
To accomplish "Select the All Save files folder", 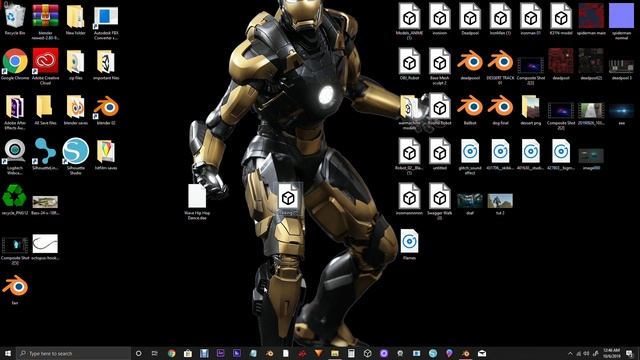I will (44, 107).
